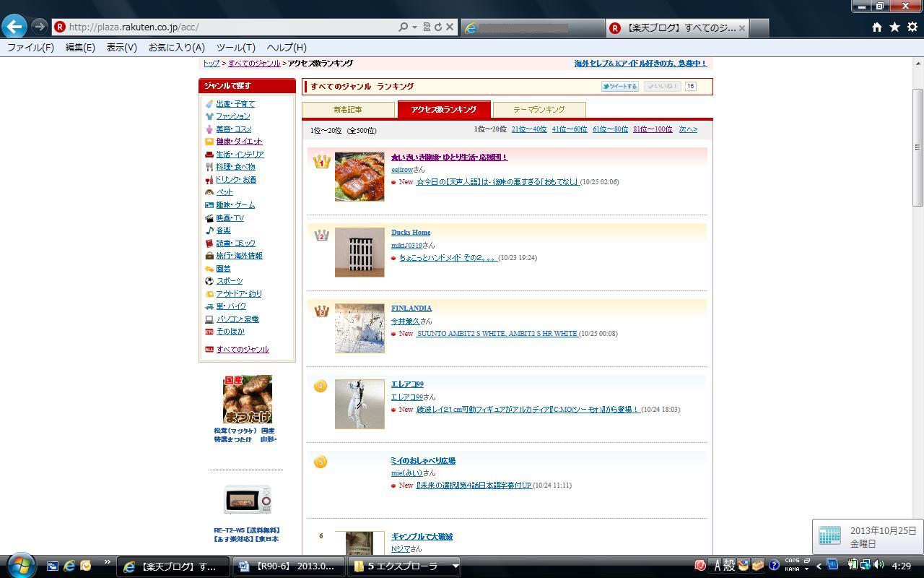Expand the quick launch overflow chevron
This screenshot has height=578, width=924.
(108, 562)
